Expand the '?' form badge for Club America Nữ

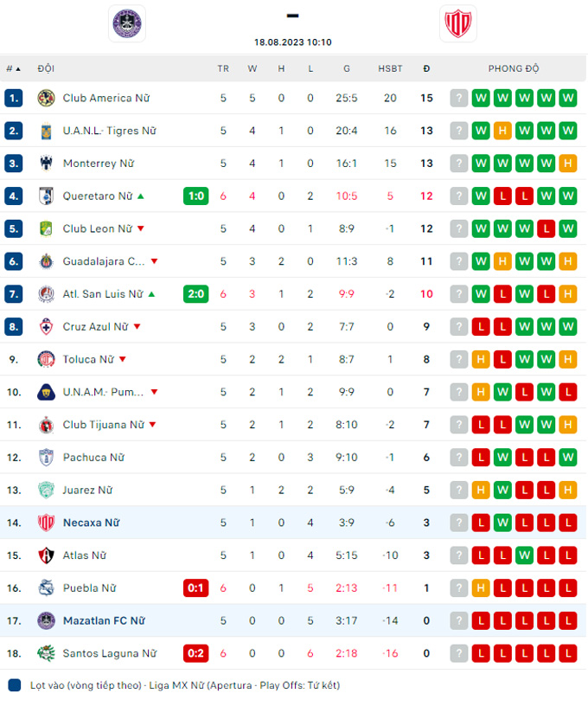click(458, 98)
